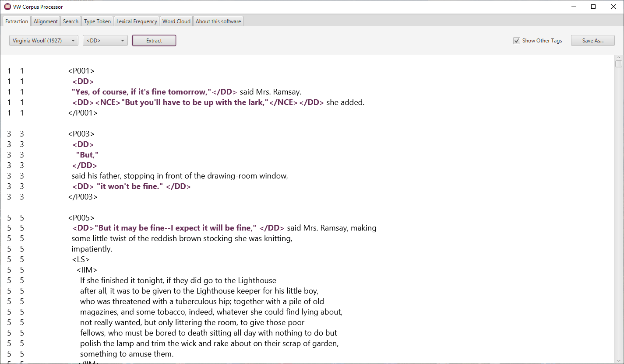This screenshot has width=624, height=364.
Task: Click the text "But it may be fine--I expect it will be fine,"
Action: point(175,228)
